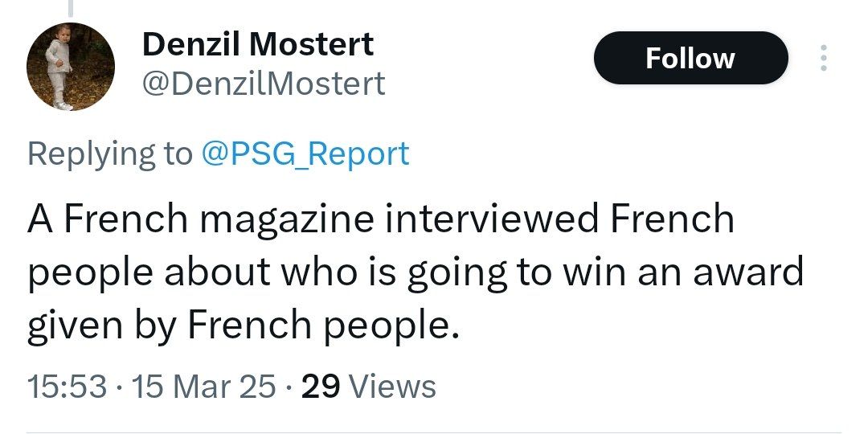Click the number 29 in view count
This screenshot has width=868, height=434.
point(321,386)
